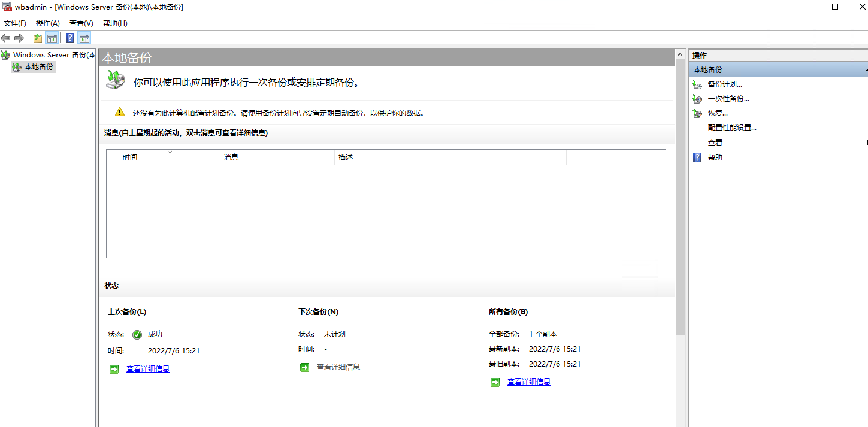Toggle the show/hide console tree toolbar icon

click(52, 38)
